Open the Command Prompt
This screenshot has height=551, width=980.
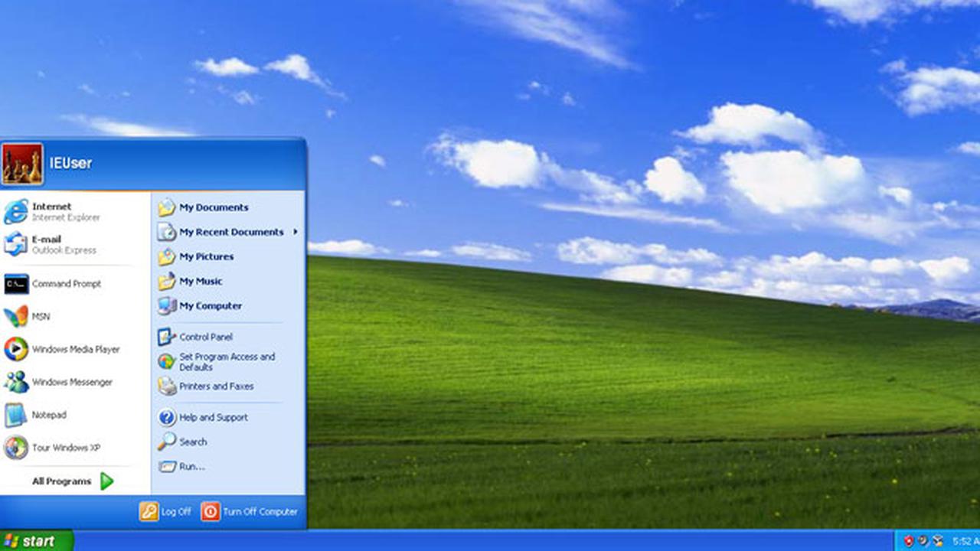click(x=66, y=284)
